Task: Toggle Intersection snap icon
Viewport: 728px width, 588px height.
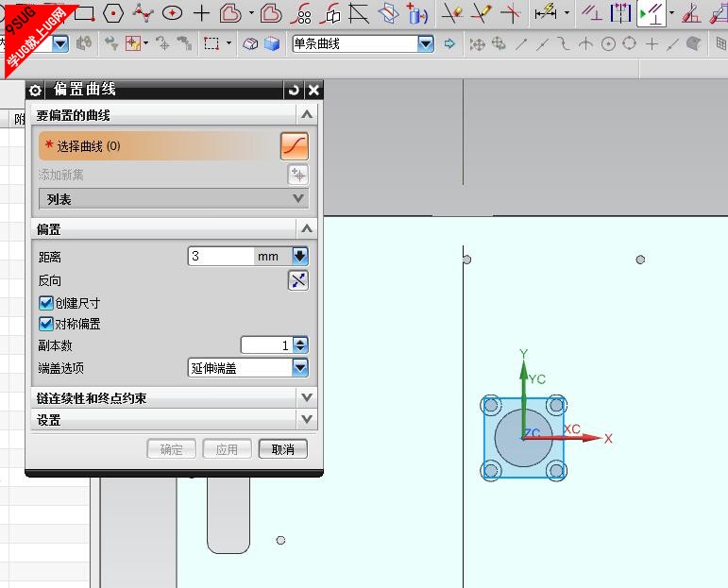Action: [x=586, y=44]
